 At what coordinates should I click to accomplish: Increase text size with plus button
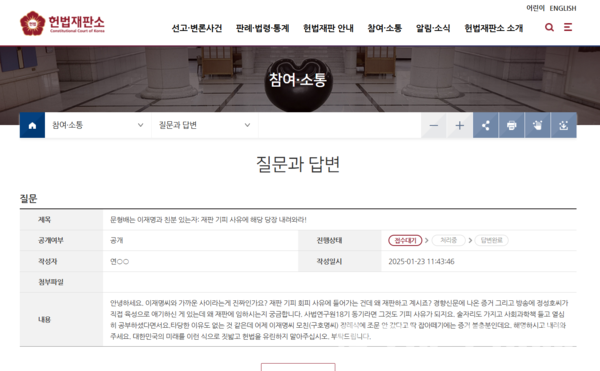pyautogui.click(x=460, y=125)
